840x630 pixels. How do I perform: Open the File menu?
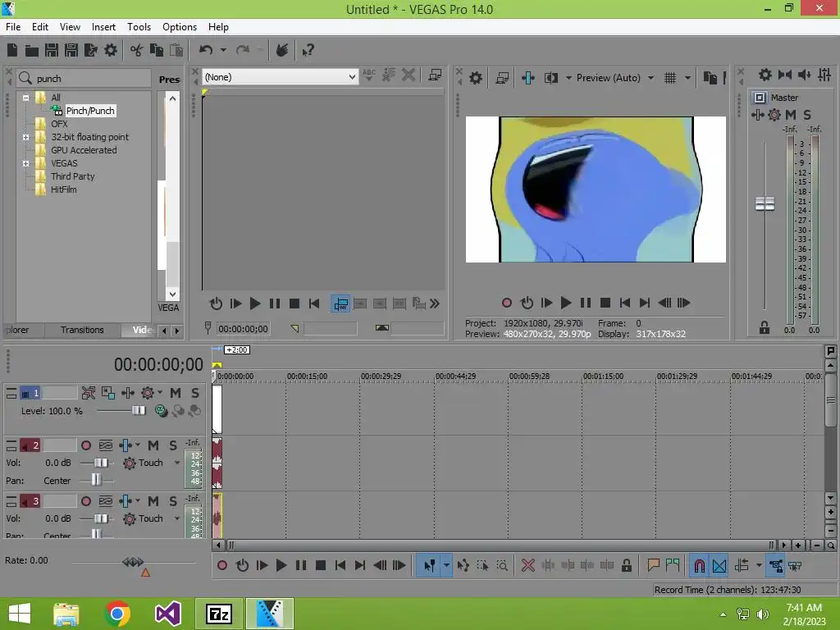click(13, 27)
